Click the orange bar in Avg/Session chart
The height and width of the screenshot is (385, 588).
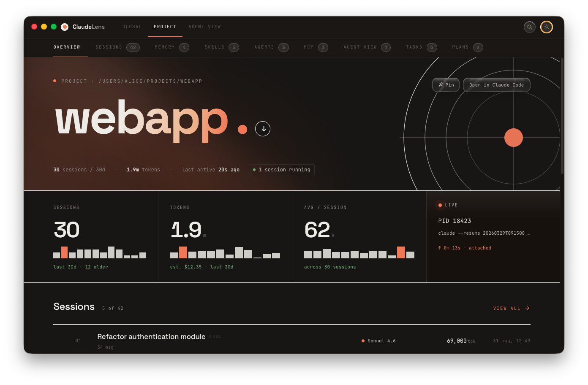pyautogui.click(x=401, y=252)
